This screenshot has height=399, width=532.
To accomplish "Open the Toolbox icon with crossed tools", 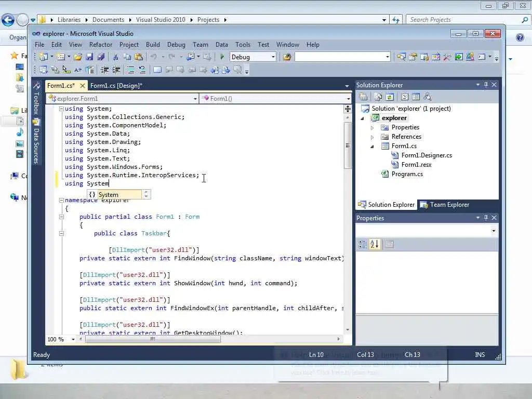I will (x=447, y=57).
